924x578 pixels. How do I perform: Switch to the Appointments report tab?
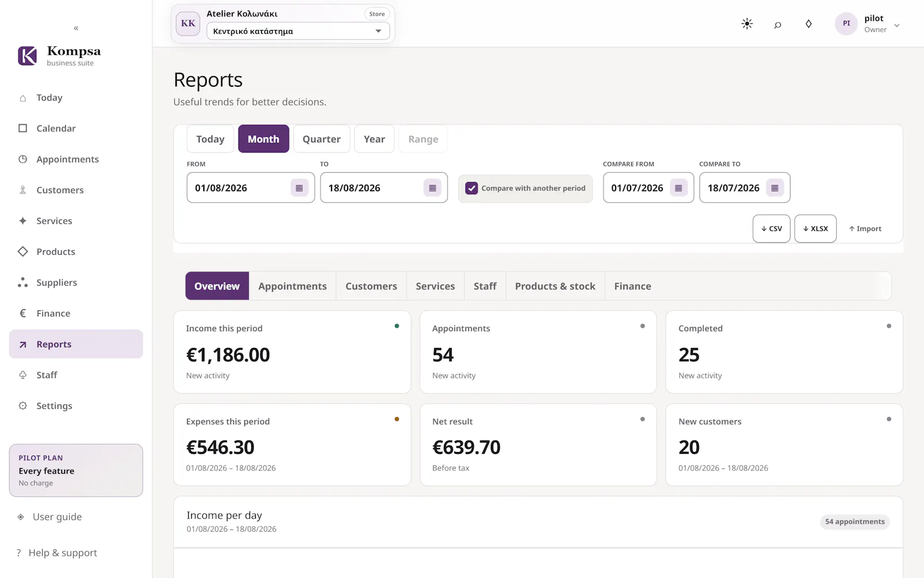(x=293, y=286)
